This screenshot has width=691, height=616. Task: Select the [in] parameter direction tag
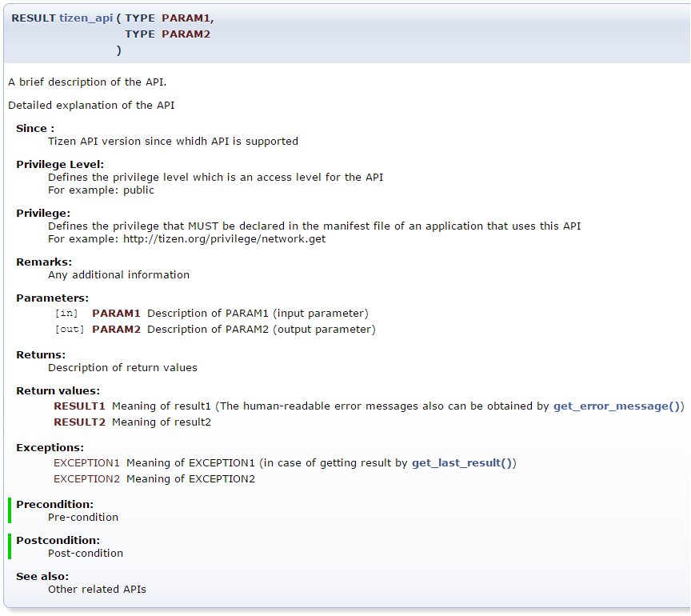(x=67, y=313)
